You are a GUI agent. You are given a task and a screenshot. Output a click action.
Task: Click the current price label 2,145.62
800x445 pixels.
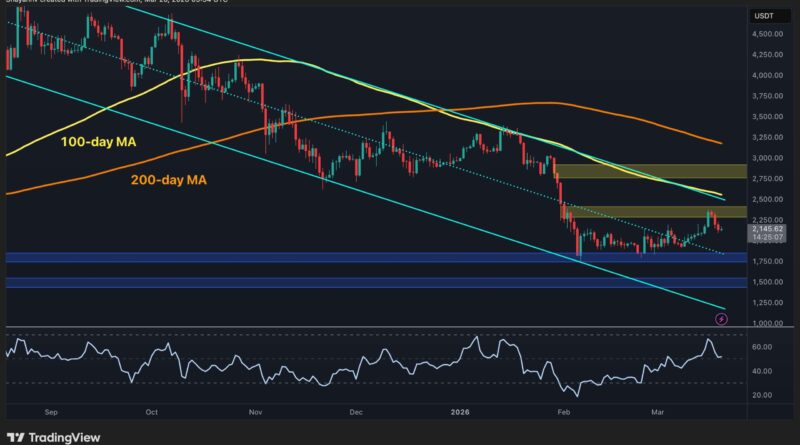[770, 229]
